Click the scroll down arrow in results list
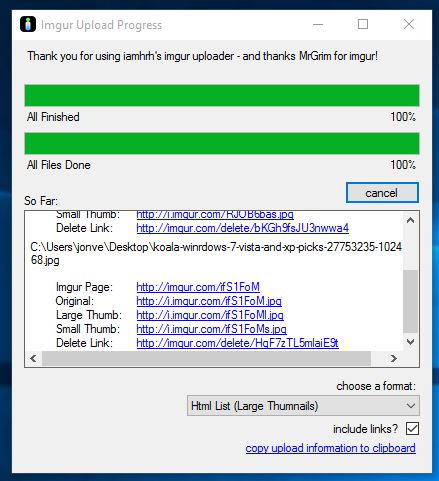 coord(411,342)
